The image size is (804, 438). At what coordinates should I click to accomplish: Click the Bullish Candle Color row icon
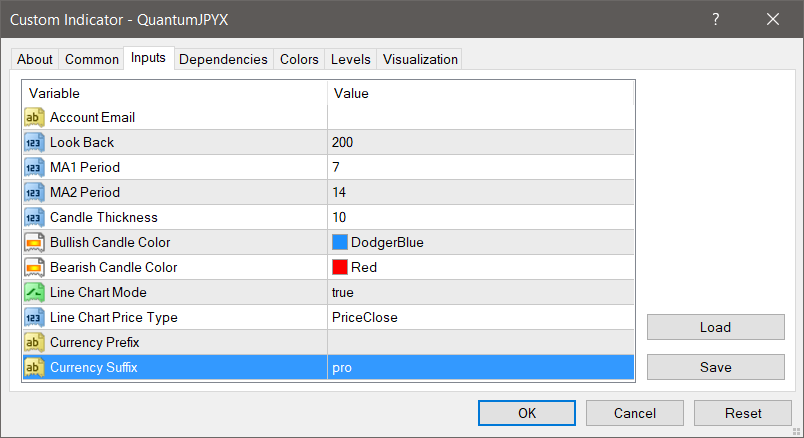click(x=34, y=242)
